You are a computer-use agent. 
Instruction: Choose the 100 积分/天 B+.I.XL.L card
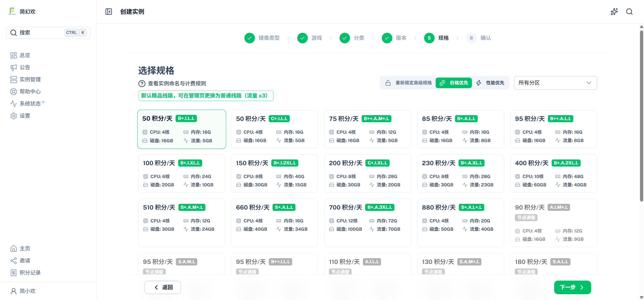pos(182,174)
